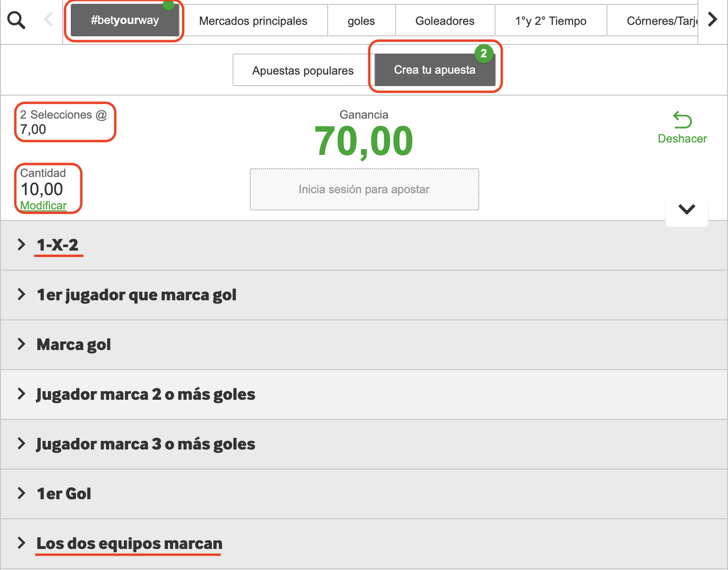This screenshot has height=570, width=728.
Task: Switch to Mercados principales tab
Action: (x=253, y=21)
